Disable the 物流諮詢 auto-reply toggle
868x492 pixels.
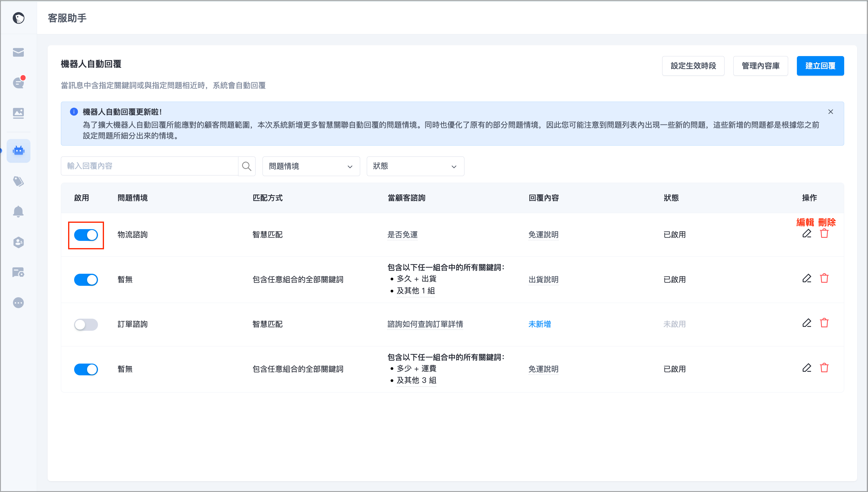pyautogui.click(x=86, y=235)
